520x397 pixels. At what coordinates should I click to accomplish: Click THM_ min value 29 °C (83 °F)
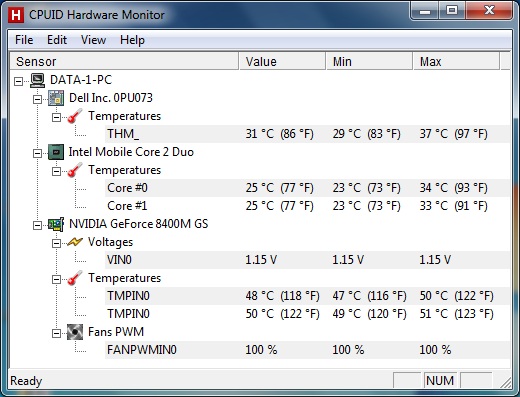(x=366, y=134)
